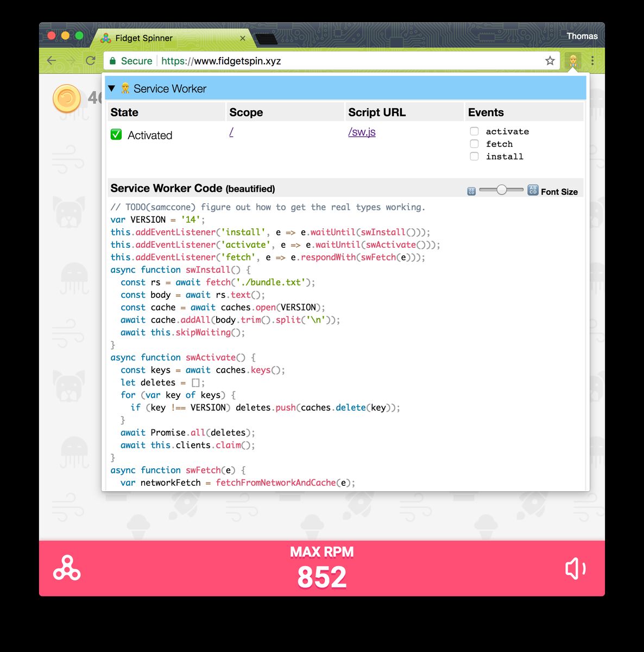
Task: Select the Fidget Spinner tab
Action: coord(144,38)
